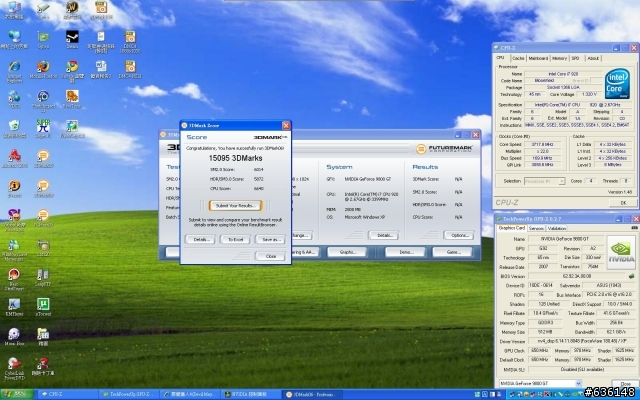Image resolution: width=640 pixels, height=400 pixels.
Task: Open the Memory tab in CPU-Z
Action: pos(559,58)
